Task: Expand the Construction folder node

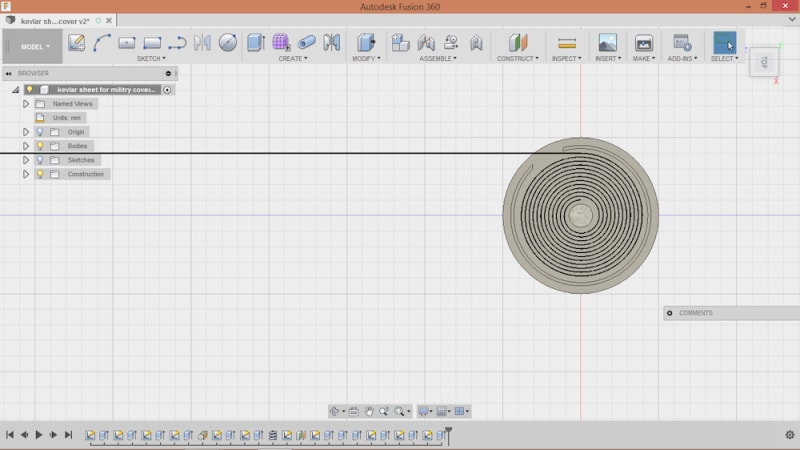Action: (26, 174)
